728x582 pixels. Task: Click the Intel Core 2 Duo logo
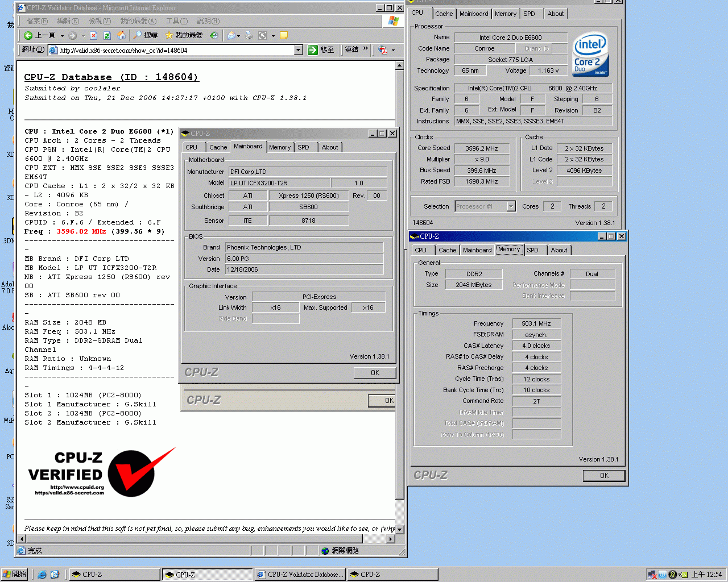(x=590, y=55)
